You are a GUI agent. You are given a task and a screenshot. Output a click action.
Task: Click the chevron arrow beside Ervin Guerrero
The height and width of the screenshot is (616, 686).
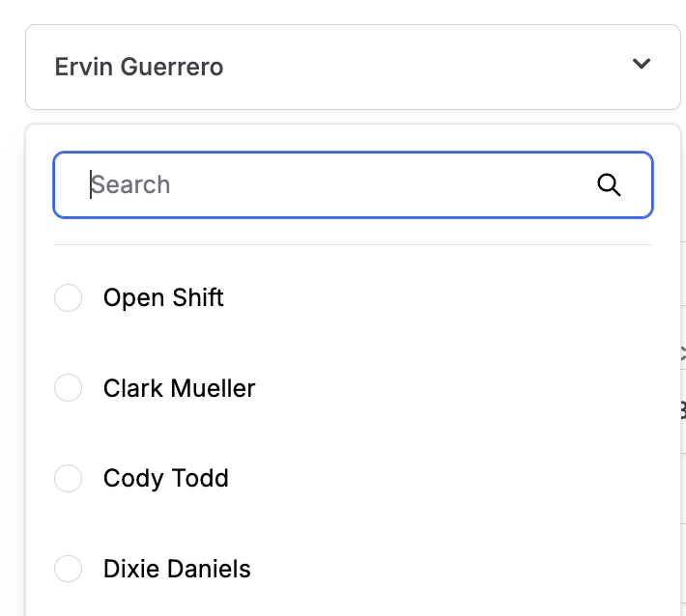pyautogui.click(x=641, y=65)
